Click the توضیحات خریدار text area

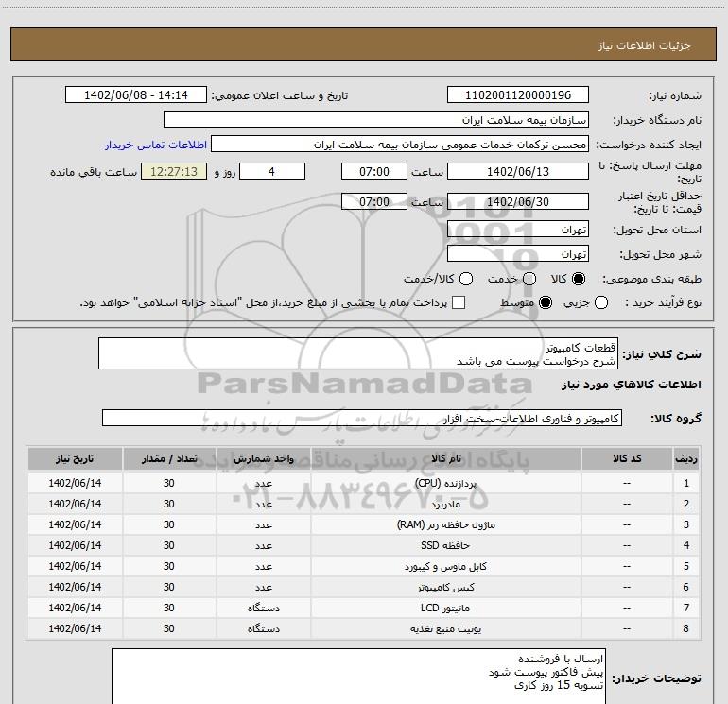click(x=358, y=677)
